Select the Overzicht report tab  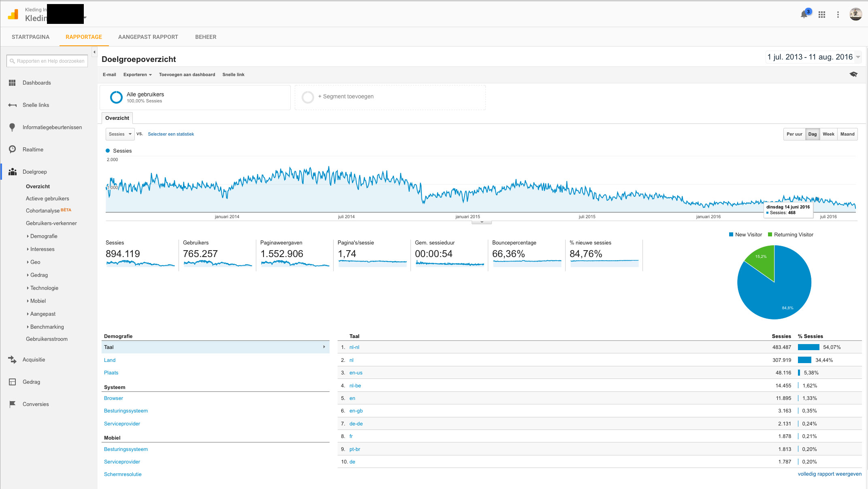117,118
